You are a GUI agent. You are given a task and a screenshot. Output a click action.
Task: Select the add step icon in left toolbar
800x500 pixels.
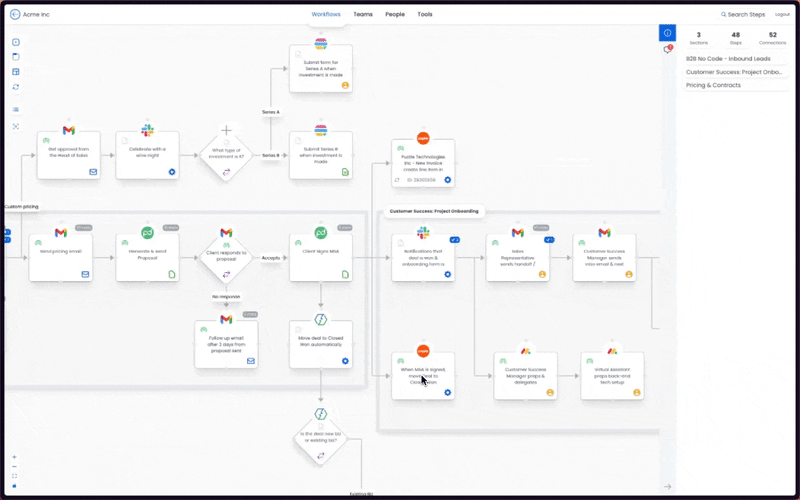16,42
